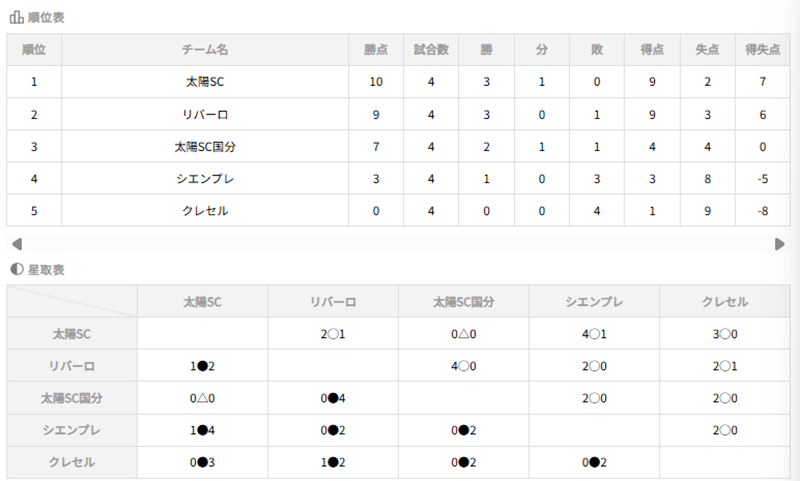Click the 得失点 column header

[763, 49]
